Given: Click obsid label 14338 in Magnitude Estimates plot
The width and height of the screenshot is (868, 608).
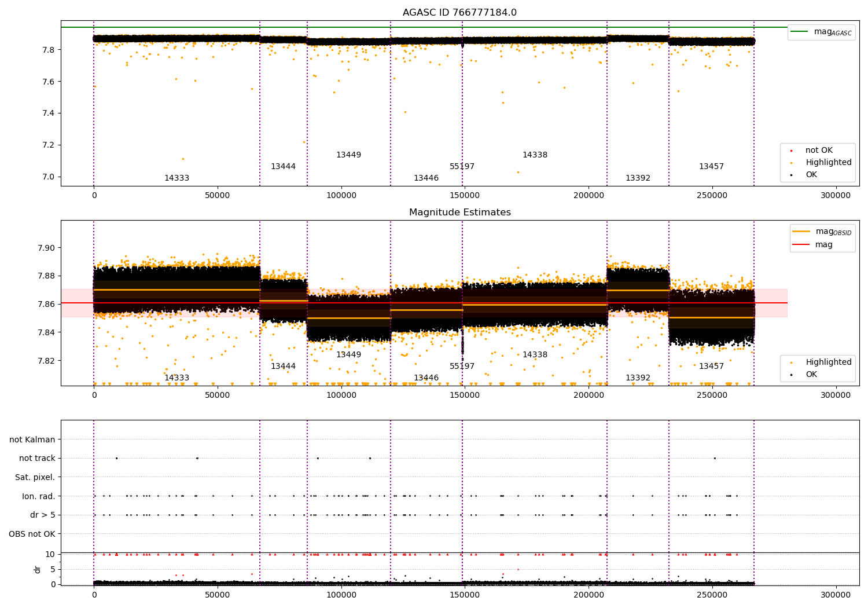Looking at the screenshot, I should pos(535,355).
